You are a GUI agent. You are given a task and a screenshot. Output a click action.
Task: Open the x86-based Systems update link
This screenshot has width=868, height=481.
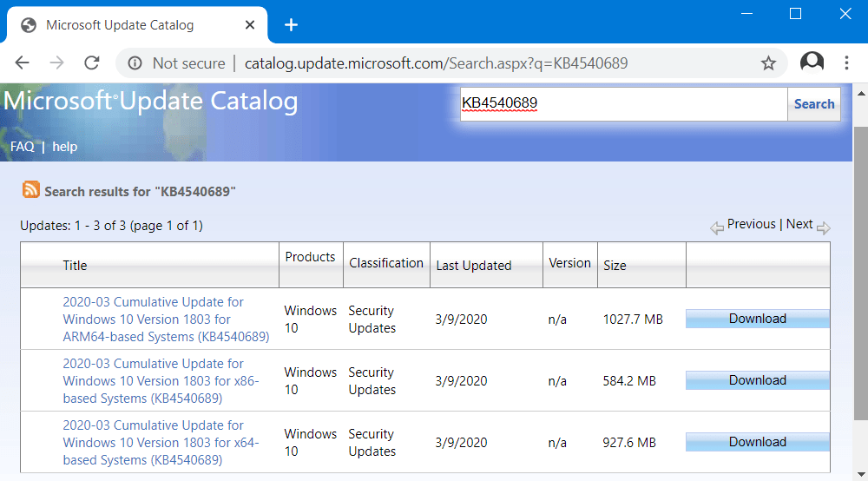point(161,381)
